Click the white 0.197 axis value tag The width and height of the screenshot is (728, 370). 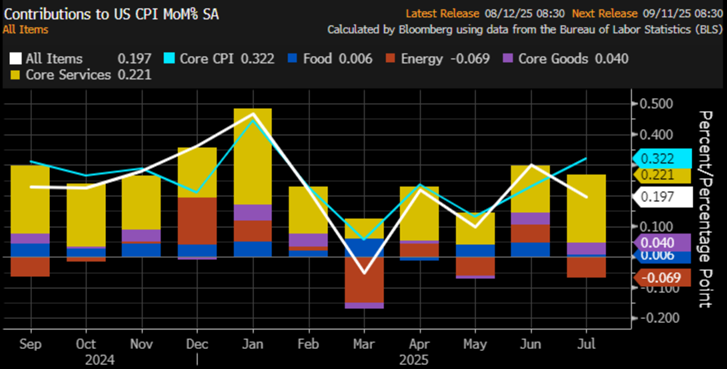pos(663,197)
